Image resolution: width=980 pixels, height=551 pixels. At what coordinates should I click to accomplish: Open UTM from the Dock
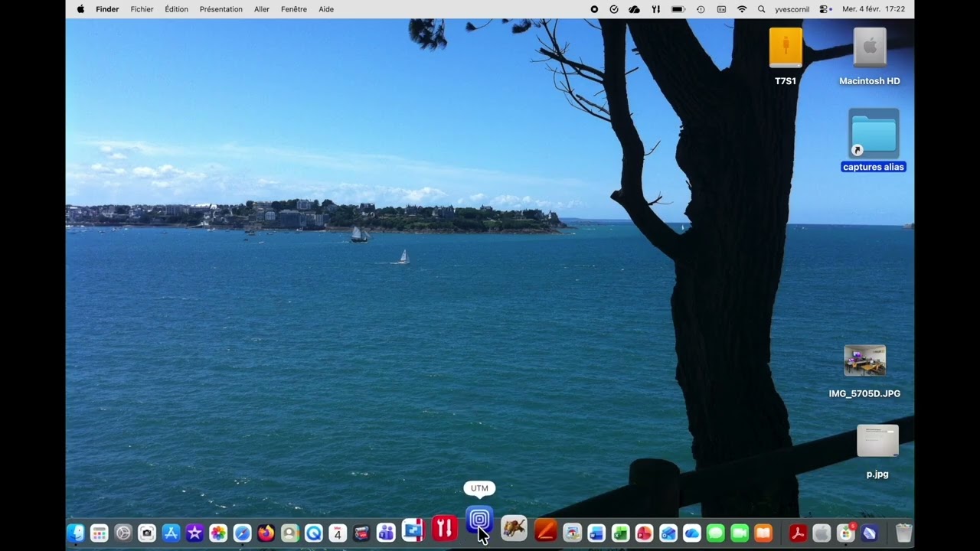pyautogui.click(x=479, y=520)
